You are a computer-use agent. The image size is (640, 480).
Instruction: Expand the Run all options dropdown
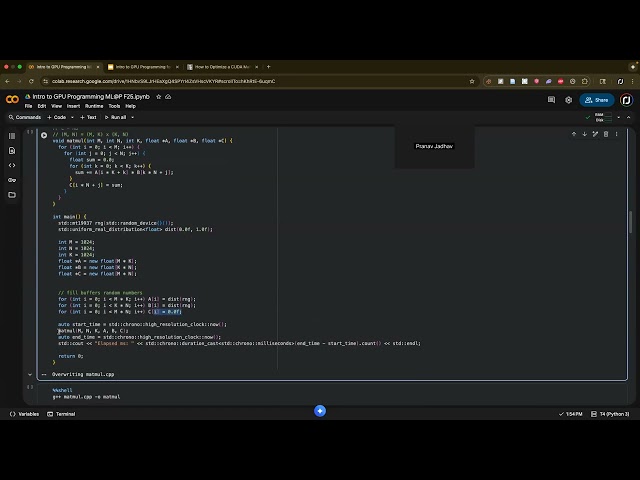pos(132,117)
